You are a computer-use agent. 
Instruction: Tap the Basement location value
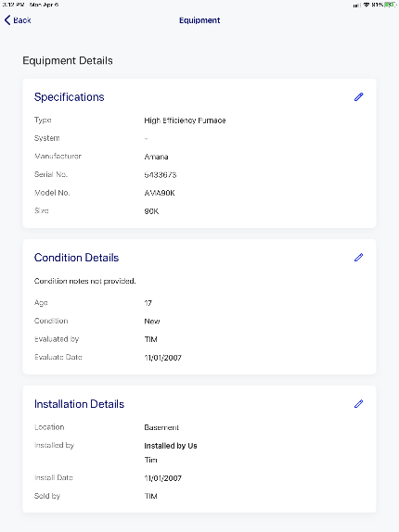coord(161,427)
